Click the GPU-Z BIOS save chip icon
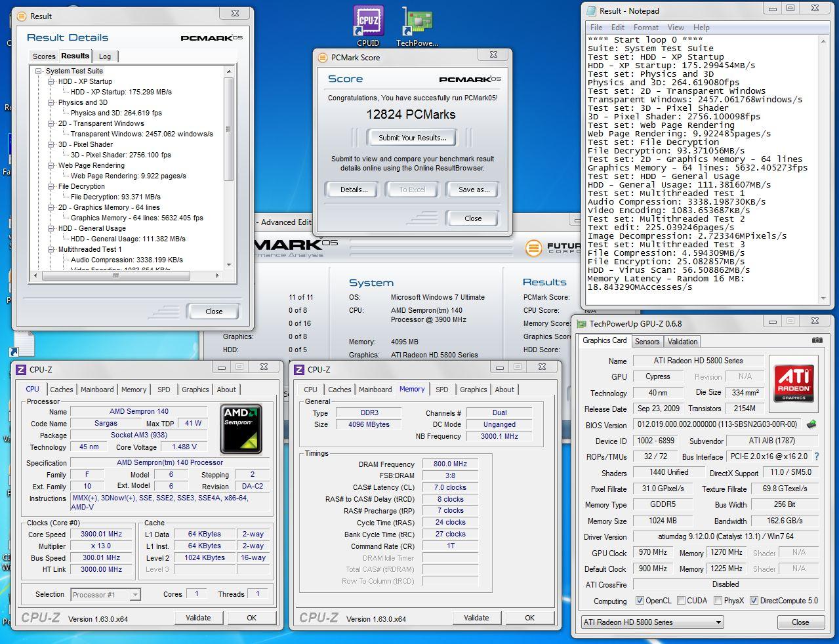Image resolution: width=839 pixels, height=644 pixels. click(811, 424)
